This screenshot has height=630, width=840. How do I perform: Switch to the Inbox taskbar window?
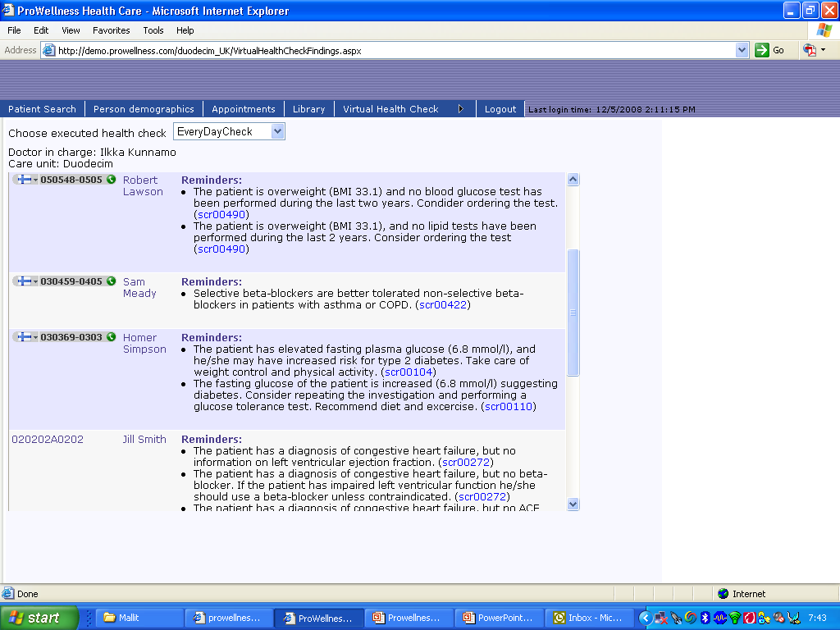(589, 618)
